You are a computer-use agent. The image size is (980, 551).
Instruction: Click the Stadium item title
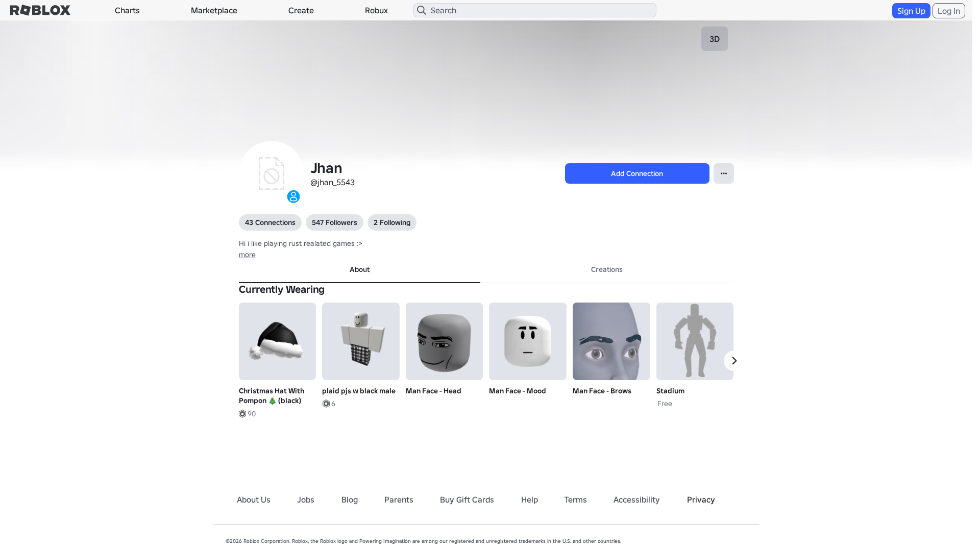pyautogui.click(x=670, y=391)
